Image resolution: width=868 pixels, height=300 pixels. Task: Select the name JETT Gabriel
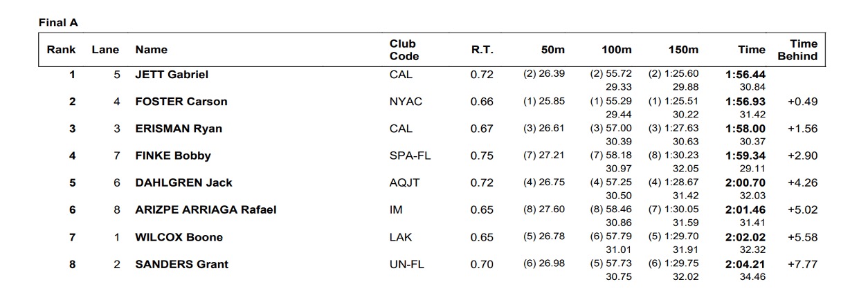coord(172,75)
